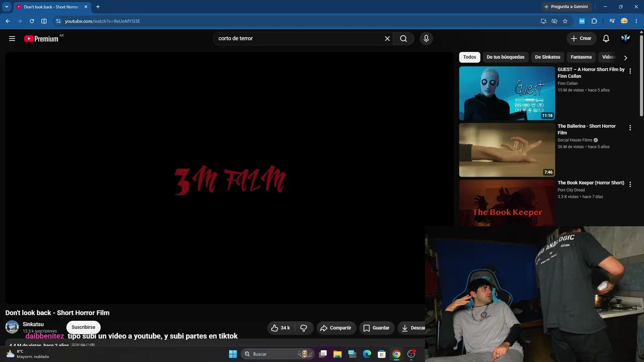Viewport: 644px width, 362px height.
Task: Open the weather widget showing 8°C
Action: pyautogui.click(x=28, y=354)
